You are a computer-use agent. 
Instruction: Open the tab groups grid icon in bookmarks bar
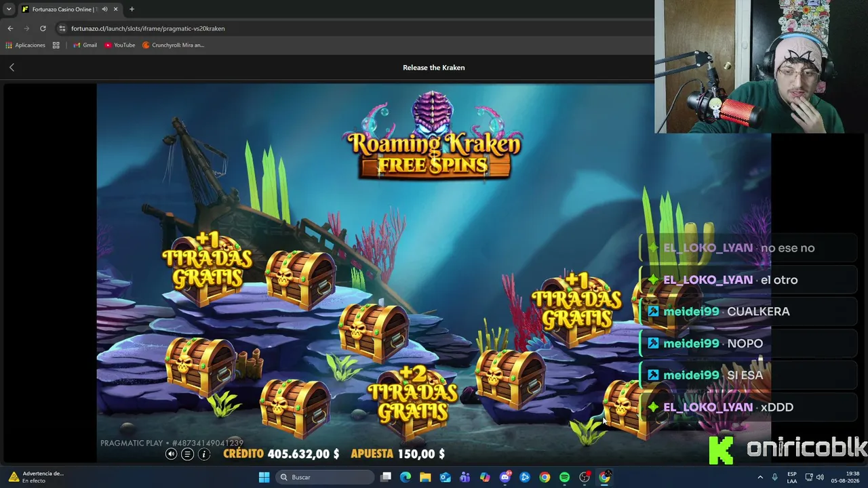[56, 45]
